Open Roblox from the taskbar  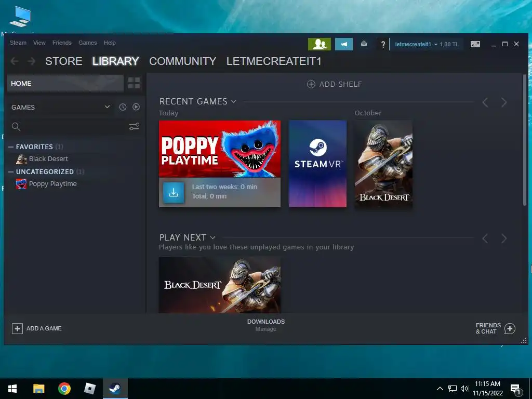click(x=89, y=389)
